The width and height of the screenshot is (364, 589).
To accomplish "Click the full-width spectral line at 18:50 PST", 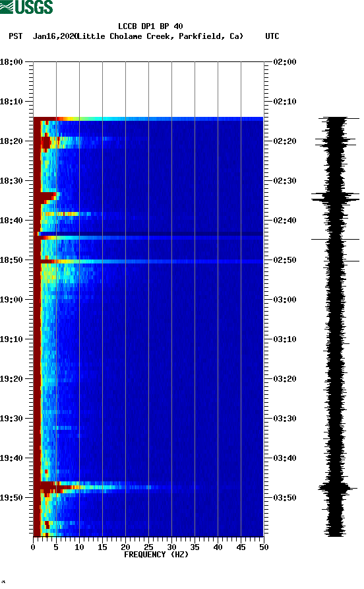I will (x=148, y=261).
